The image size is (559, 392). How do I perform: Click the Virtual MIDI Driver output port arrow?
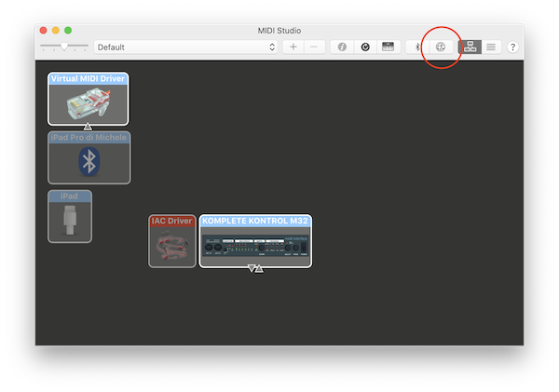coord(88,127)
